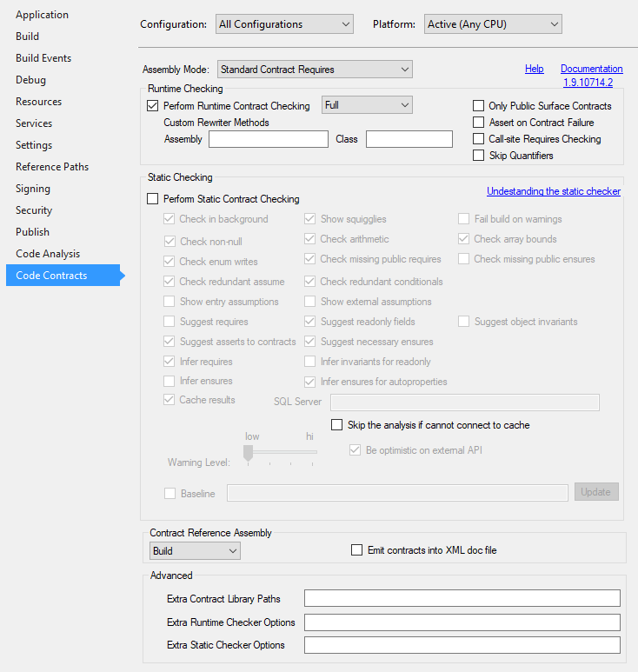Expand the Platform dropdown

(492, 24)
